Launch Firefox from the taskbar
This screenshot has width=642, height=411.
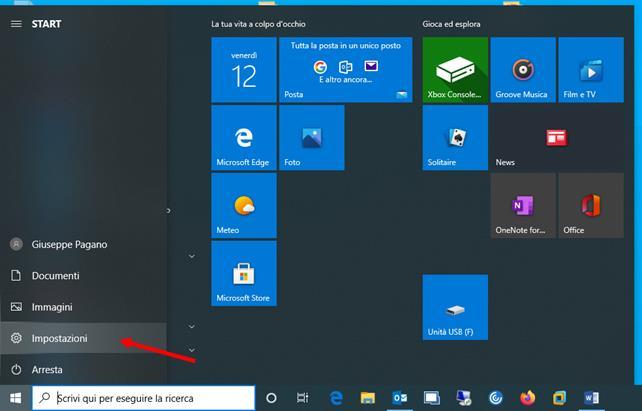[x=528, y=398]
